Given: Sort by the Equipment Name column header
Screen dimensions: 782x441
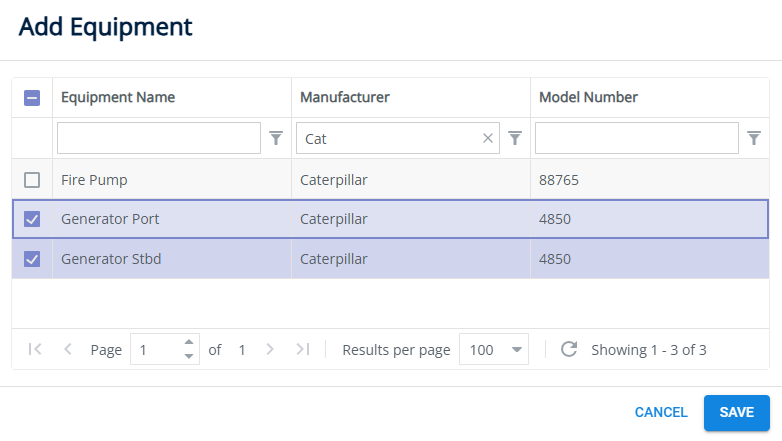Looking at the screenshot, I should point(118,97).
